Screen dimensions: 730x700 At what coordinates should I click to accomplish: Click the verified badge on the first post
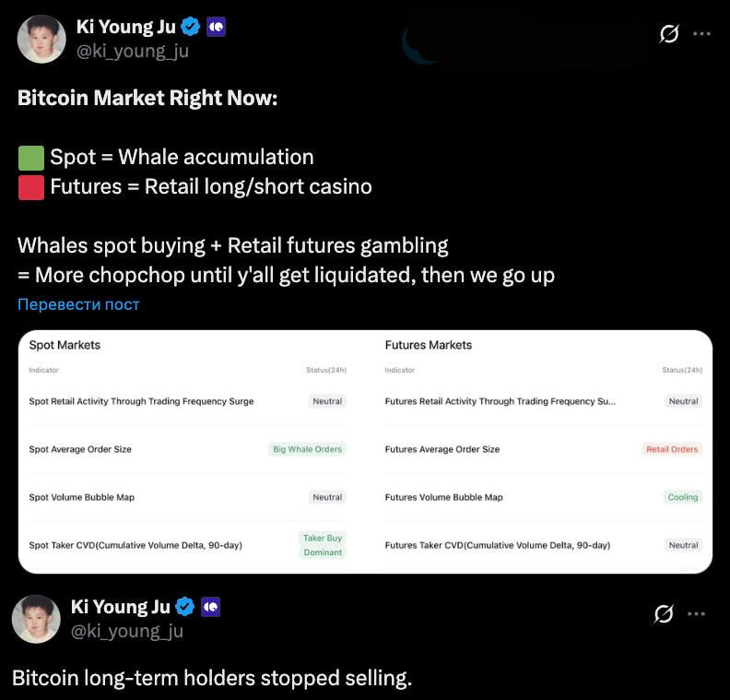coord(191,27)
